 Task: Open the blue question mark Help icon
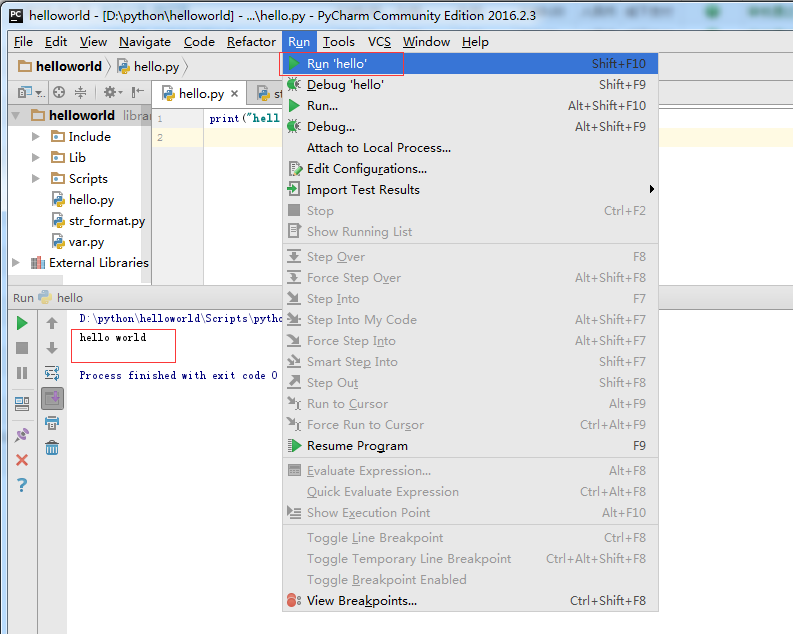pos(22,485)
